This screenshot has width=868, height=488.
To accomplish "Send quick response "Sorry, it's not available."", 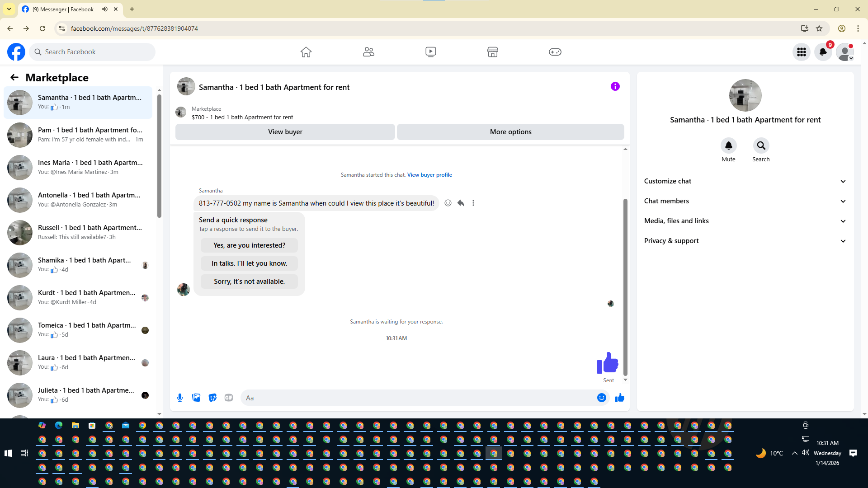I will (249, 282).
